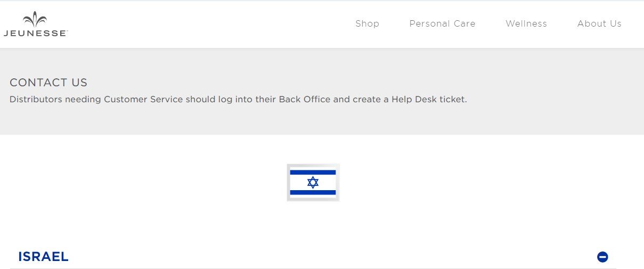
Task: Select the Wellness navigation item
Action: 526,23
